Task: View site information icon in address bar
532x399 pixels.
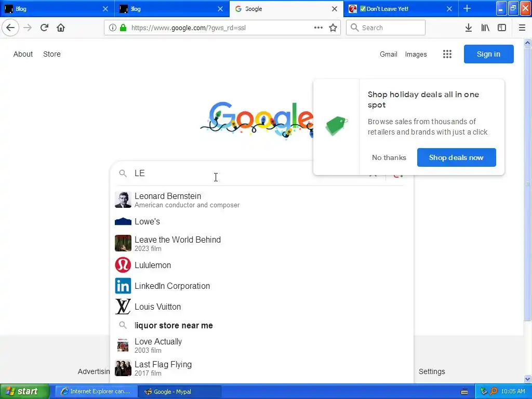Action: pos(113,28)
